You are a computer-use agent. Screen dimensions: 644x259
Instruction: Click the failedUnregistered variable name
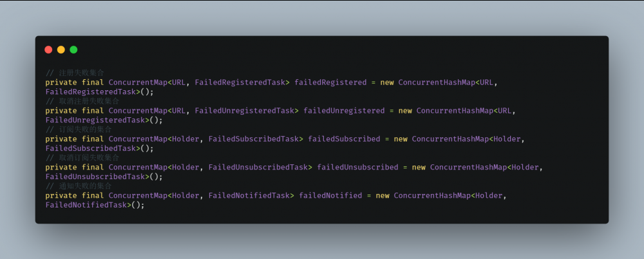344,111
